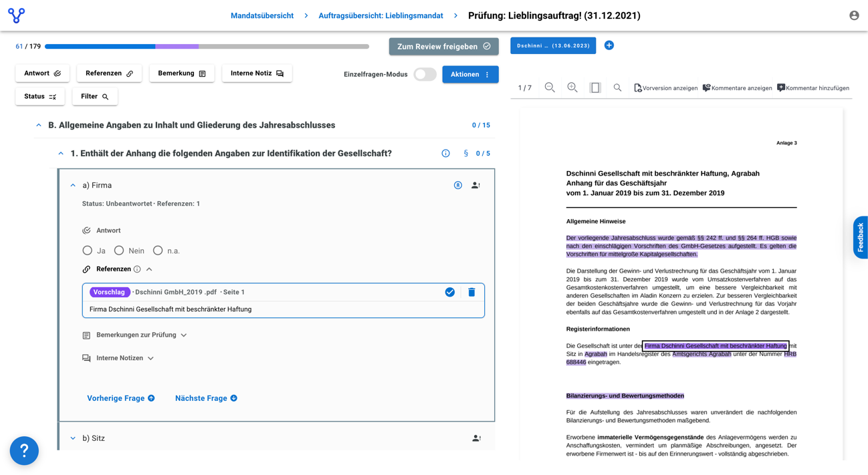The width and height of the screenshot is (868, 475).
Task: Confirm the suggested reference with checkmark icon
Action: tap(450, 292)
